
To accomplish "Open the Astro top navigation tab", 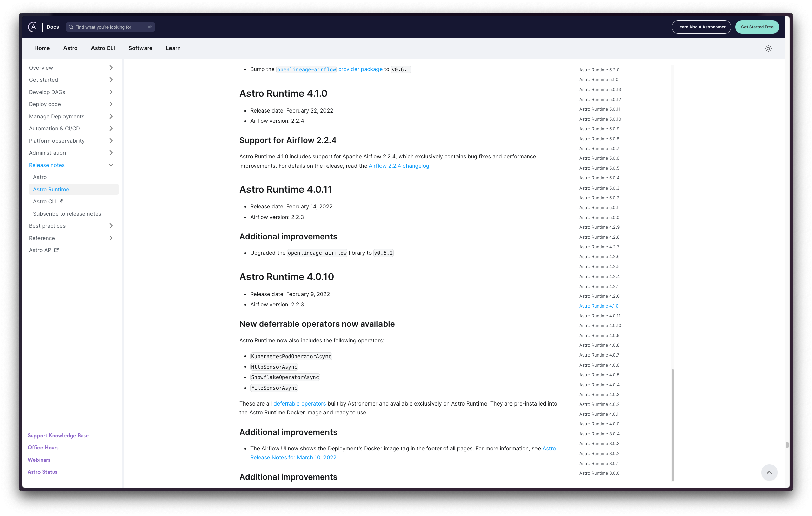I will tap(70, 48).
